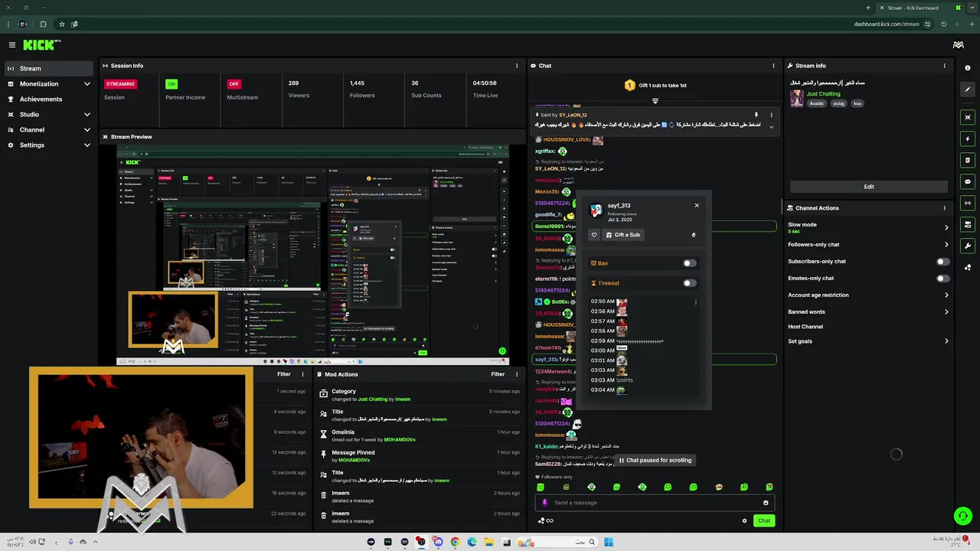
Task: Open Channel Actions three-dot menu
Action: pos(944,208)
